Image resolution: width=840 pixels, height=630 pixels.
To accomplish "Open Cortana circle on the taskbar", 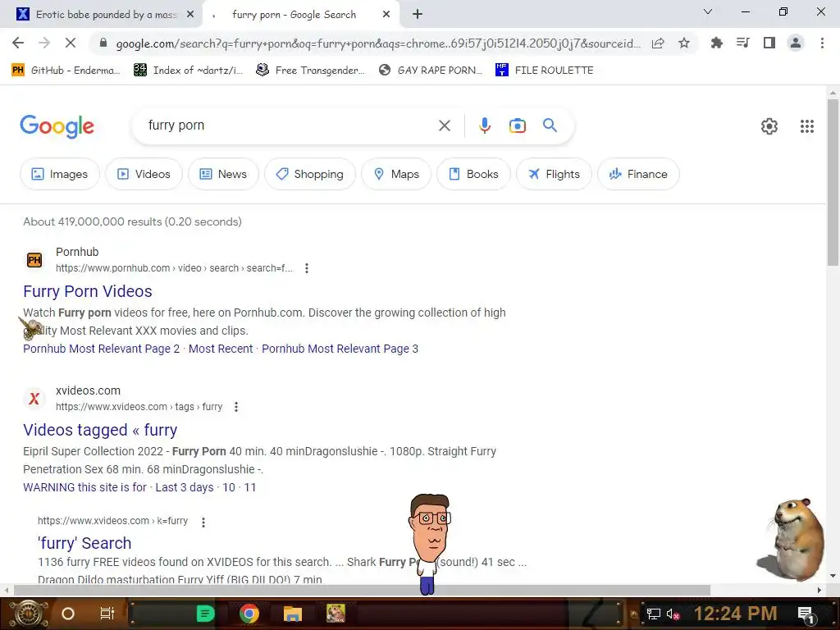I will (x=68, y=614).
